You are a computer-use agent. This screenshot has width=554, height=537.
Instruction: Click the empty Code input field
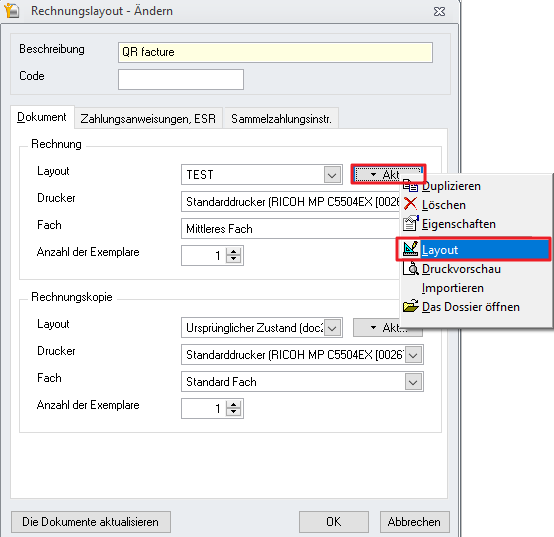(181, 79)
